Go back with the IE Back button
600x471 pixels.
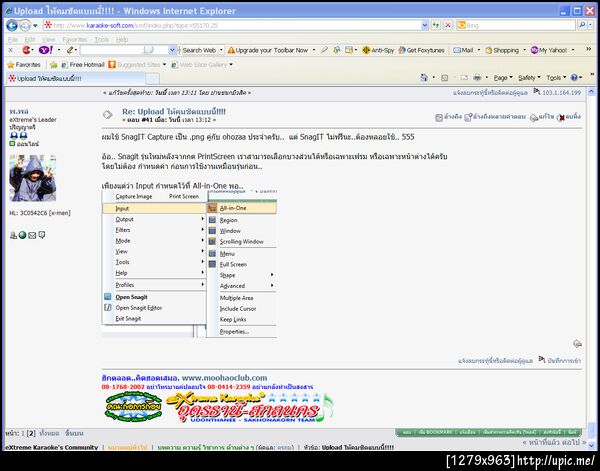[12, 26]
